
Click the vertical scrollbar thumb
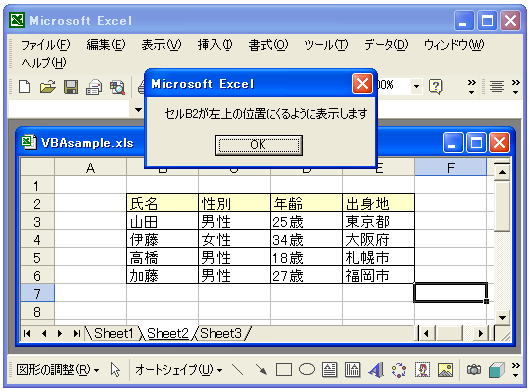502,206
